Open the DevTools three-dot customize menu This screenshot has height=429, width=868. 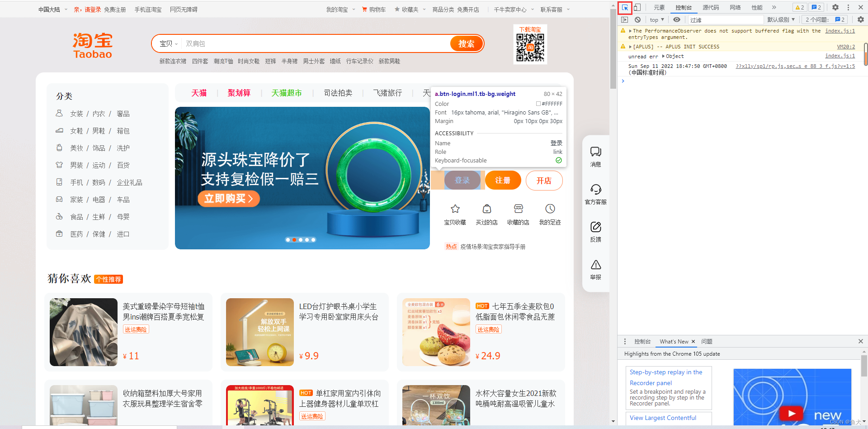pyautogui.click(x=848, y=7)
